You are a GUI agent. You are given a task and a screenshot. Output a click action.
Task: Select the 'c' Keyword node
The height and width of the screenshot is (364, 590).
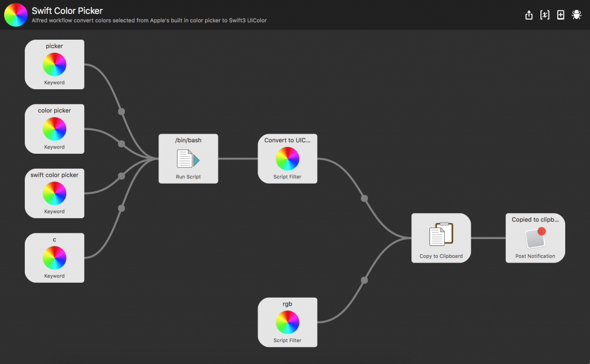[x=55, y=258]
